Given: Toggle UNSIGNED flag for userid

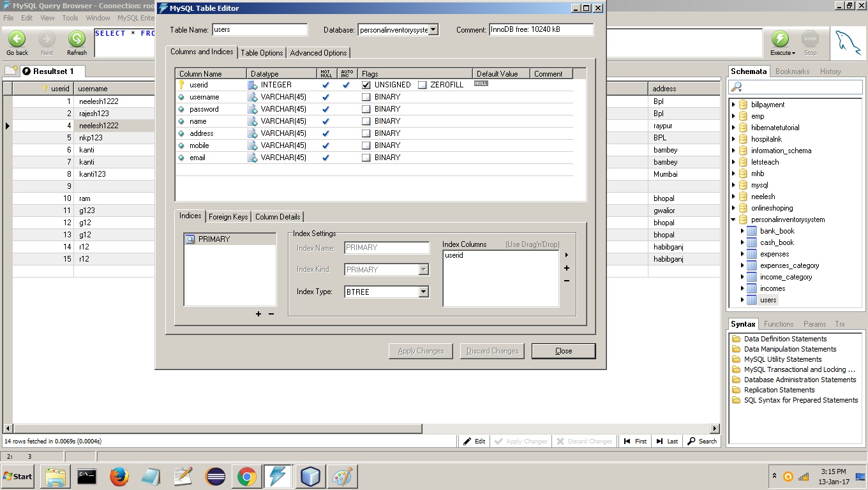Looking at the screenshot, I should 366,85.
